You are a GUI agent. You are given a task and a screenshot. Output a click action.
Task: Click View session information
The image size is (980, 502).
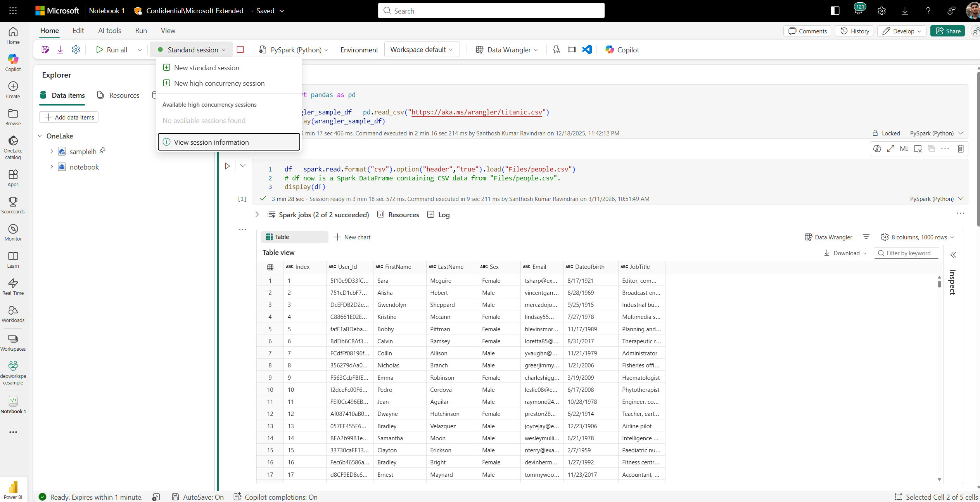(x=211, y=142)
